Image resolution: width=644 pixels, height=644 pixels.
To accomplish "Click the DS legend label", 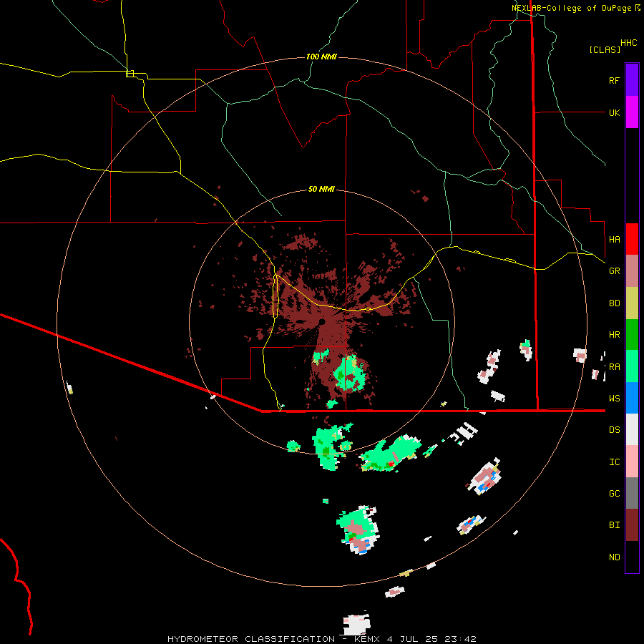I will (614, 430).
